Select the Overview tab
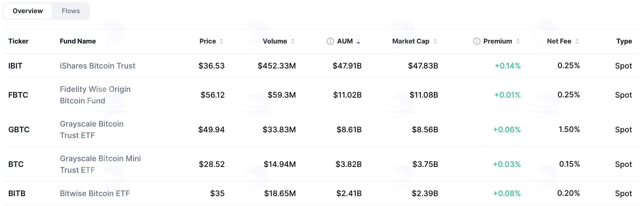 click(x=28, y=11)
